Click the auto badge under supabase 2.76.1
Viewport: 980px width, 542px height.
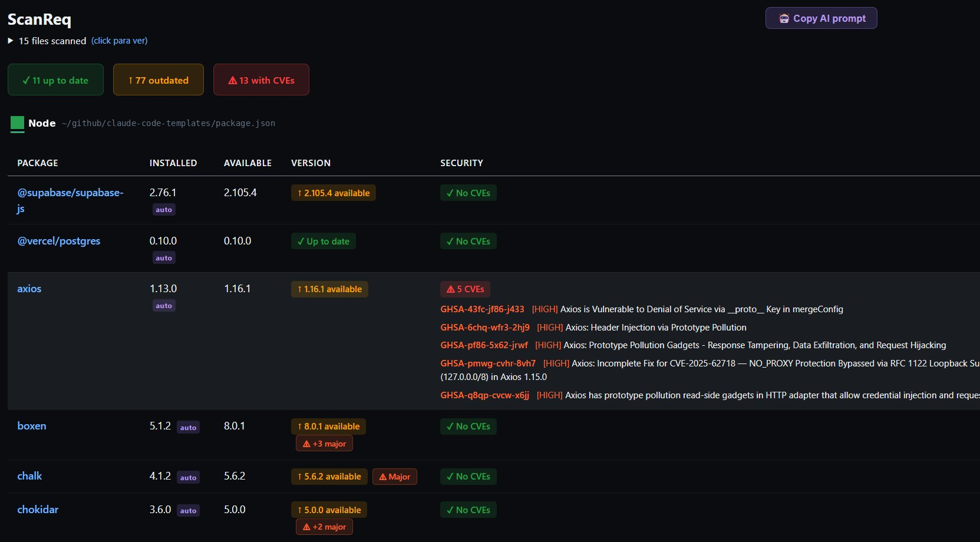164,210
